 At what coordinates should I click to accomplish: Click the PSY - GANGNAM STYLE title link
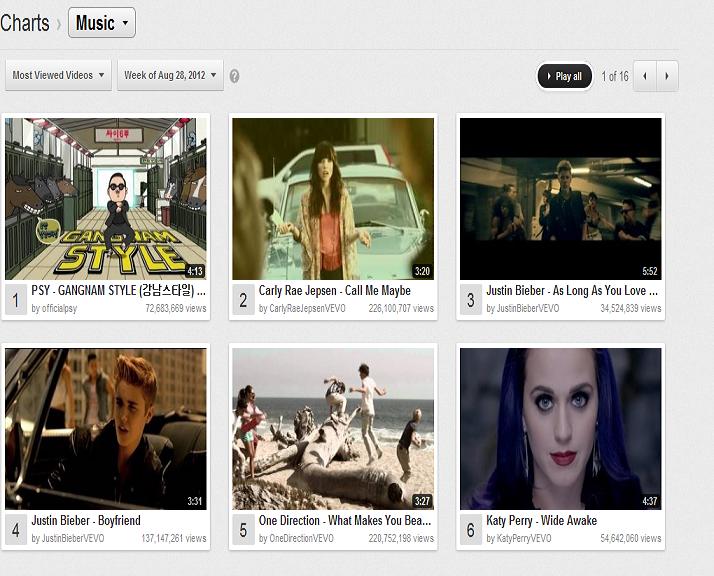click(x=118, y=291)
